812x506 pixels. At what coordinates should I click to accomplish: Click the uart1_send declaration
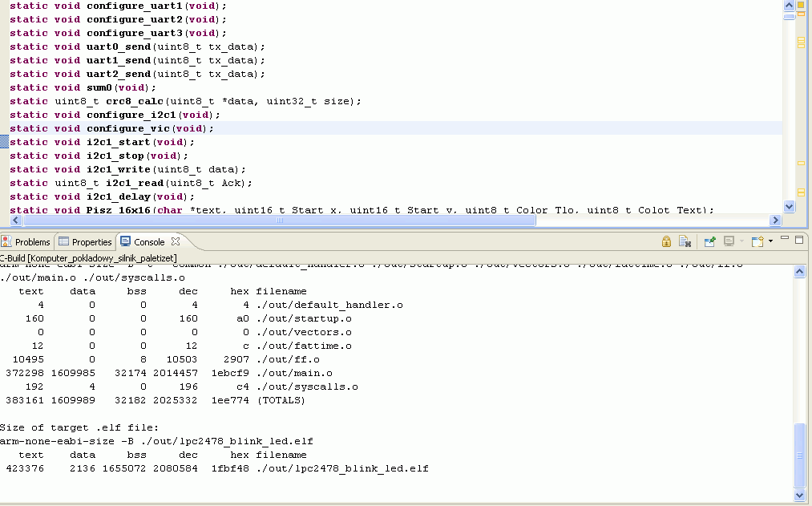137,60
